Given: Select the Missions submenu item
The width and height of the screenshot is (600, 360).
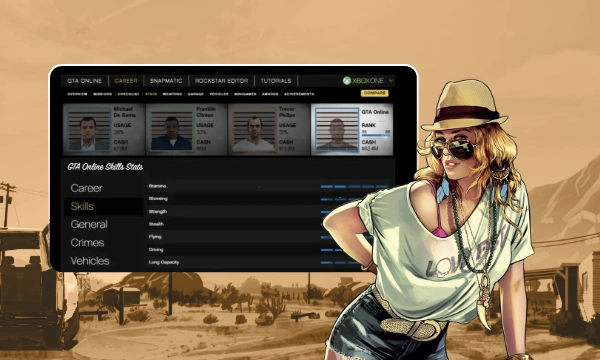Looking at the screenshot, I should point(103,94).
